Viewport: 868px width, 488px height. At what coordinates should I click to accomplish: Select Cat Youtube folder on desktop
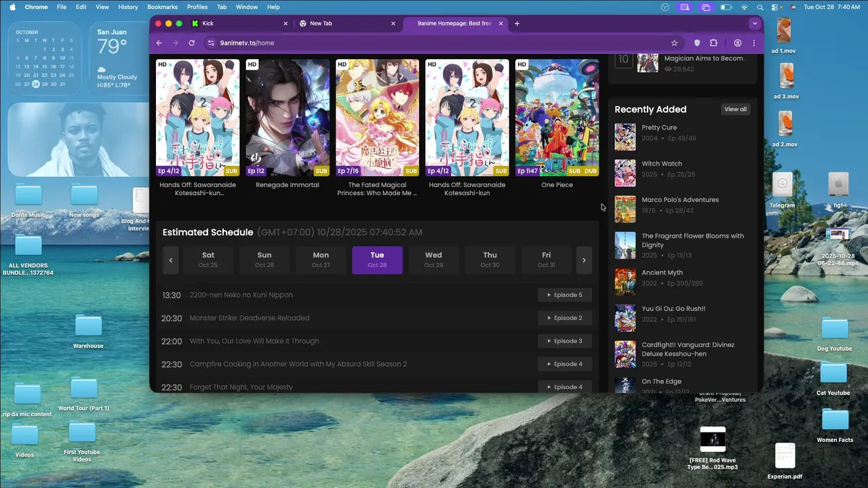click(x=833, y=379)
